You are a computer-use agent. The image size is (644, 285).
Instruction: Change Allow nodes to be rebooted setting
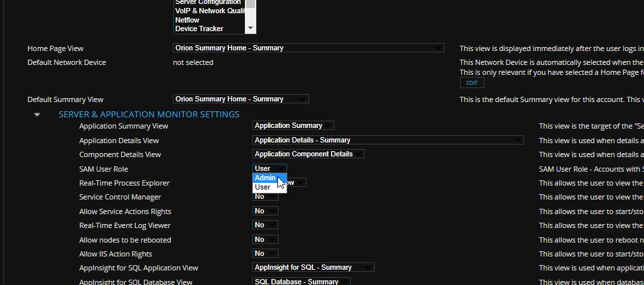[265, 239]
